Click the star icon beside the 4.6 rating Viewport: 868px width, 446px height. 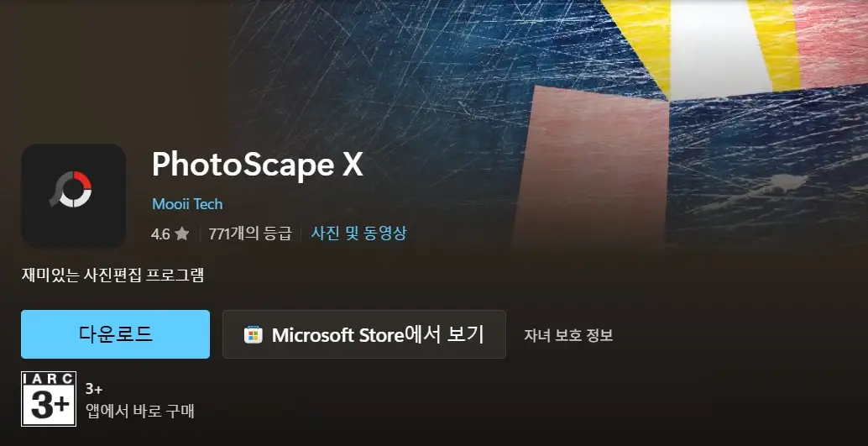click(181, 233)
